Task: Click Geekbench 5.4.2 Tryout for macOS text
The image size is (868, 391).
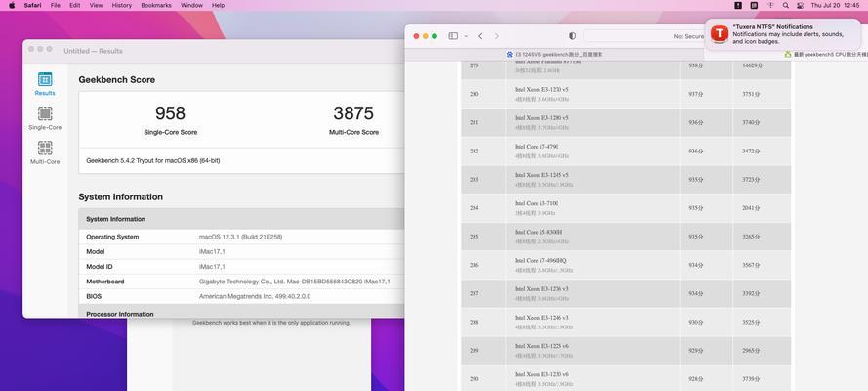Action: tap(153, 160)
